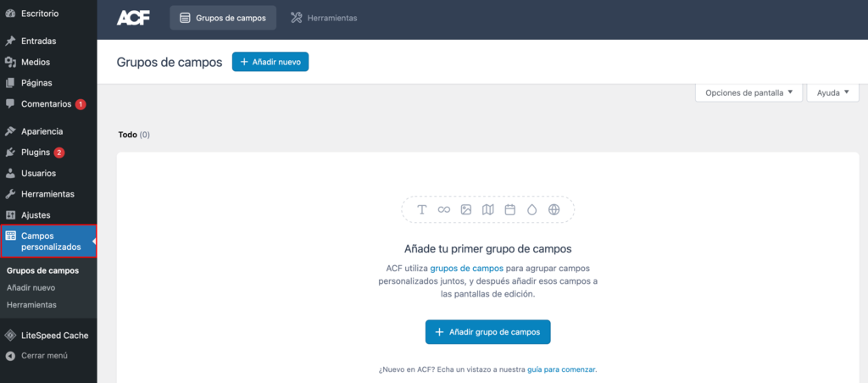Screen dimensions: 868x383
Task: Click the ACF logo in header
Action: (x=133, y=18)
